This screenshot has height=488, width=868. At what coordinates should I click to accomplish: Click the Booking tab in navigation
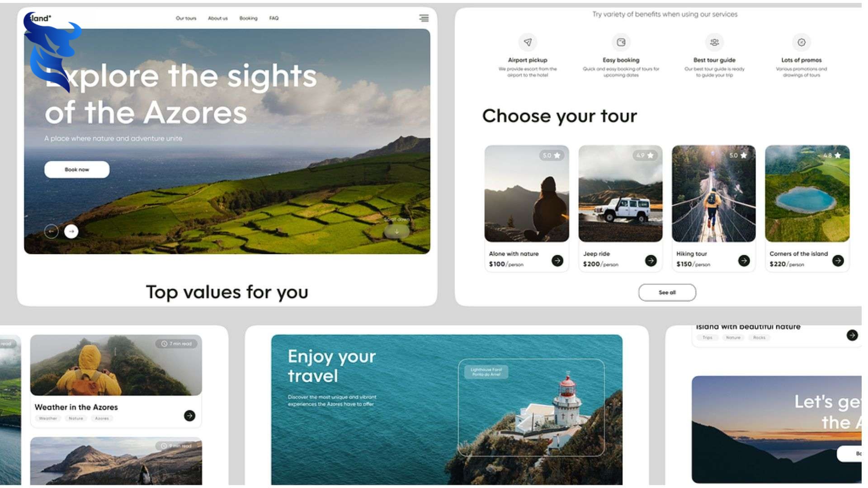(247, 18)
